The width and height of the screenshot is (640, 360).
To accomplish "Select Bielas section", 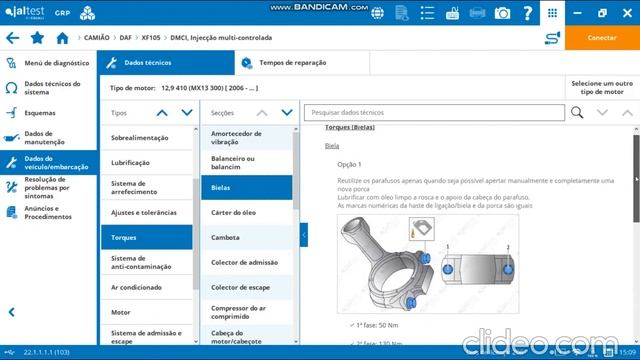I will pos(247,187).
